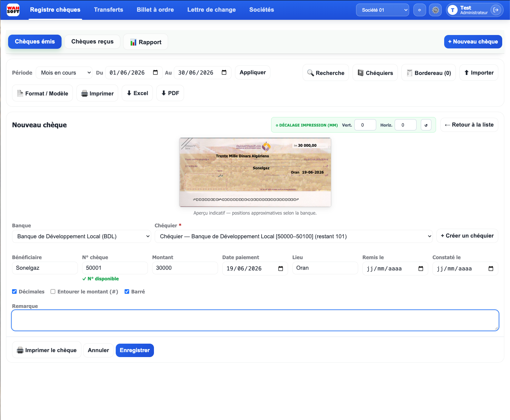Open the Bordereau (0) slip
510x420 pixels.
pyautogui.click(x=429, y=73)
